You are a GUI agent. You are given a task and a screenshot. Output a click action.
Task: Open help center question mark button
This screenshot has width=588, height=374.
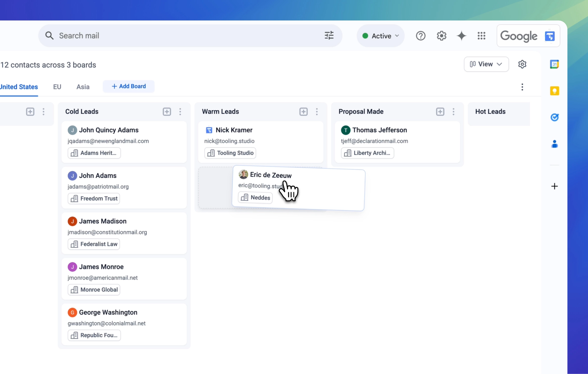[x=421, y=36]
